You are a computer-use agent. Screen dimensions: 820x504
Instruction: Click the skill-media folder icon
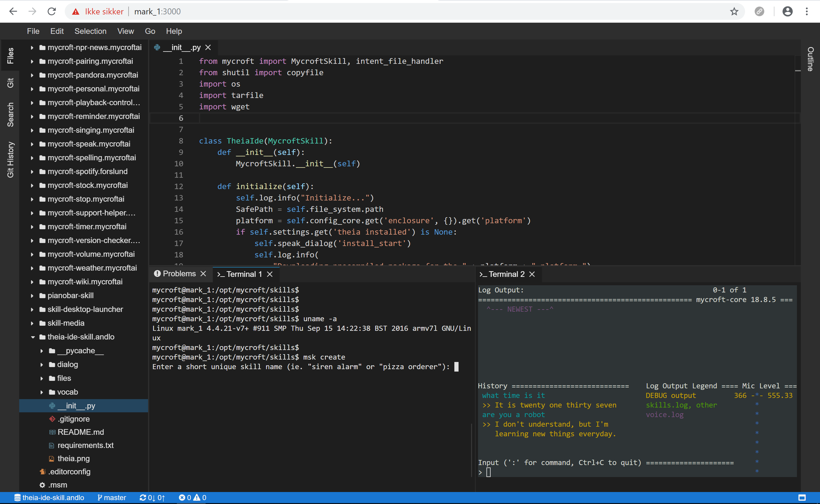42,323
